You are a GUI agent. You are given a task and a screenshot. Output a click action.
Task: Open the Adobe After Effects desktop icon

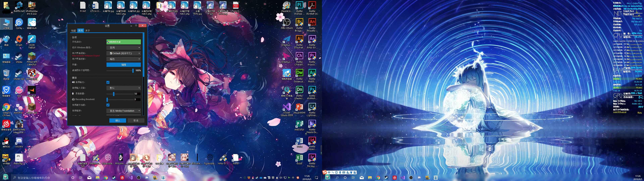tap(312, 42)
